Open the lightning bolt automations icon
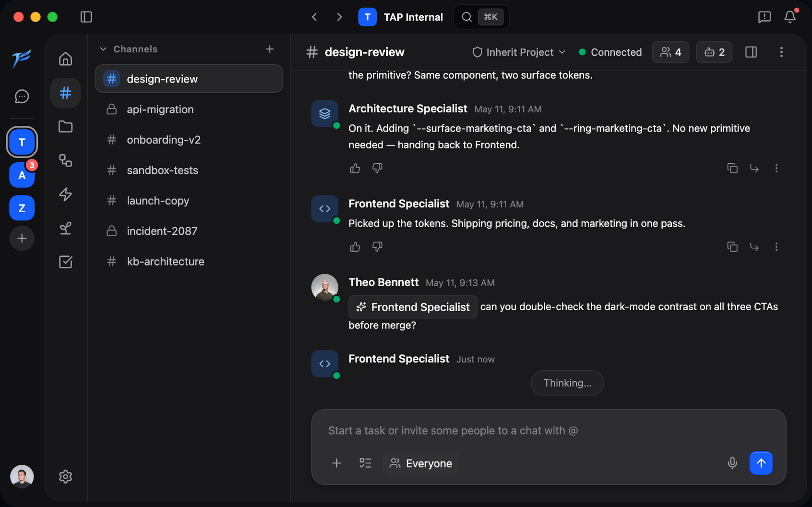The height and width of the screenshot is (507, 812). (x=65, y=194)
